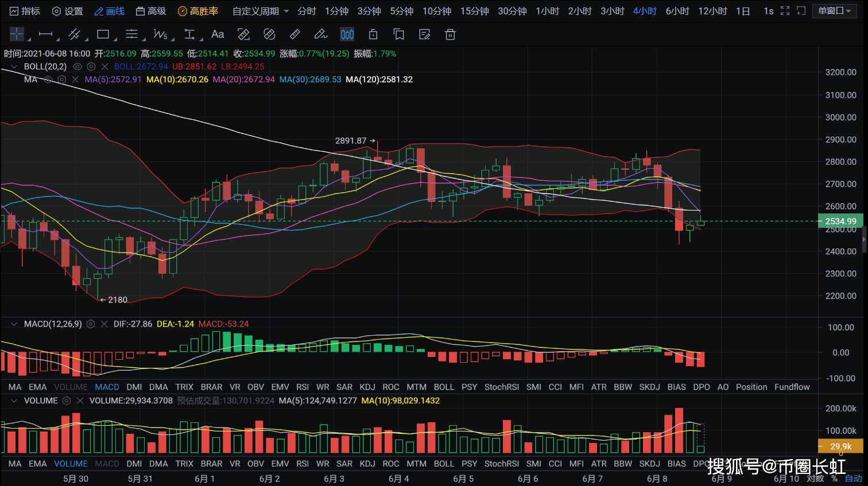Toggle percent scale mode
The height and width of the screenshot is (486, 868).
[x=834, y=478]
